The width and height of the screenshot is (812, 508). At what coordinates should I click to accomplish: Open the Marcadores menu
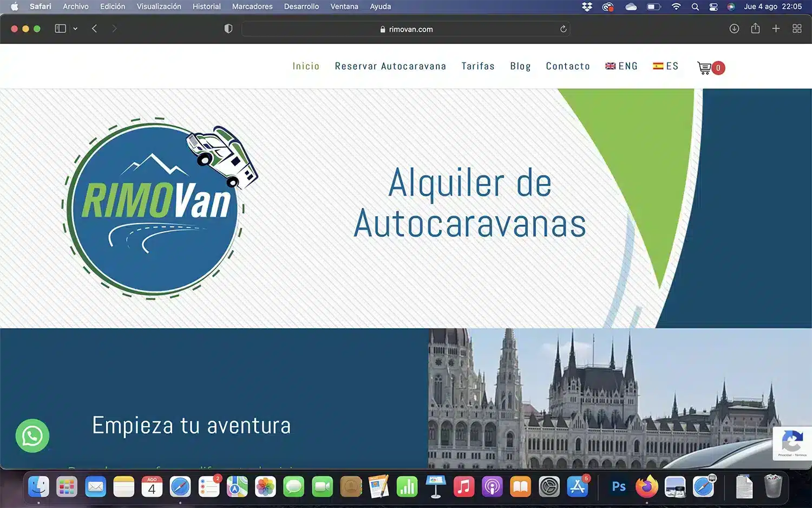coord(252,6)
